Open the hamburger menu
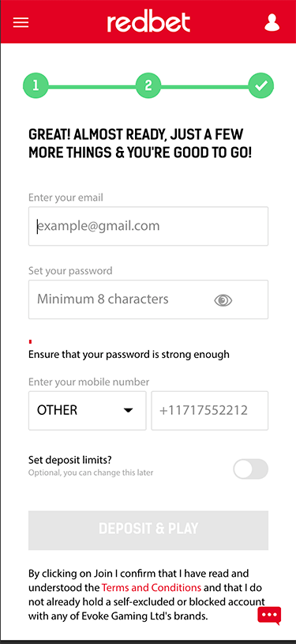The width and height of the screenshot is (296, 644). coord(21,22)
